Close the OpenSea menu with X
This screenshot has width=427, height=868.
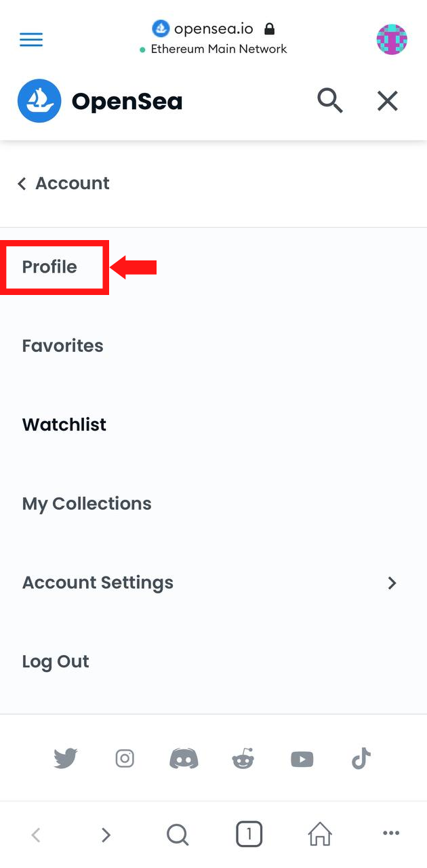[x=388, y=101]
